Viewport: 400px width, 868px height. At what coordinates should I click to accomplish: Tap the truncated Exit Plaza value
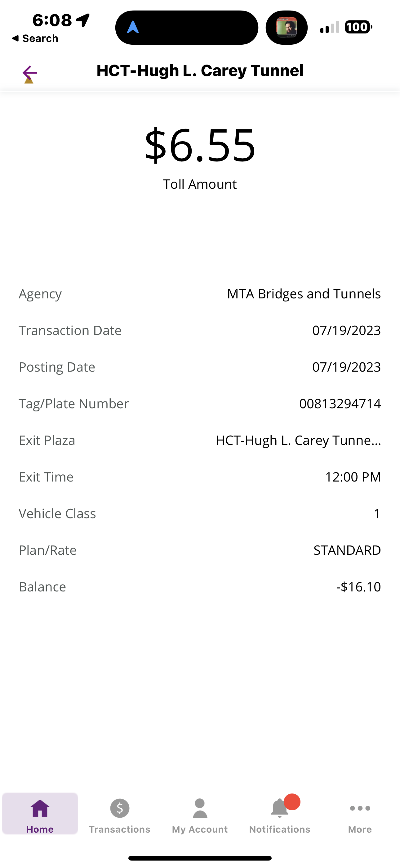[298, 441]
